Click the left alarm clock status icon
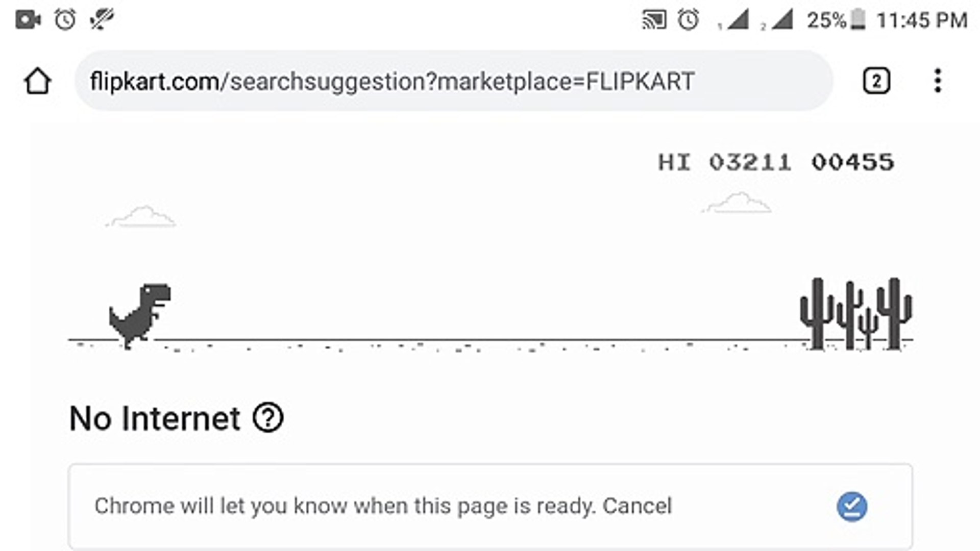The height and width of the screenshot is (551, 980). tap(65, 20)
